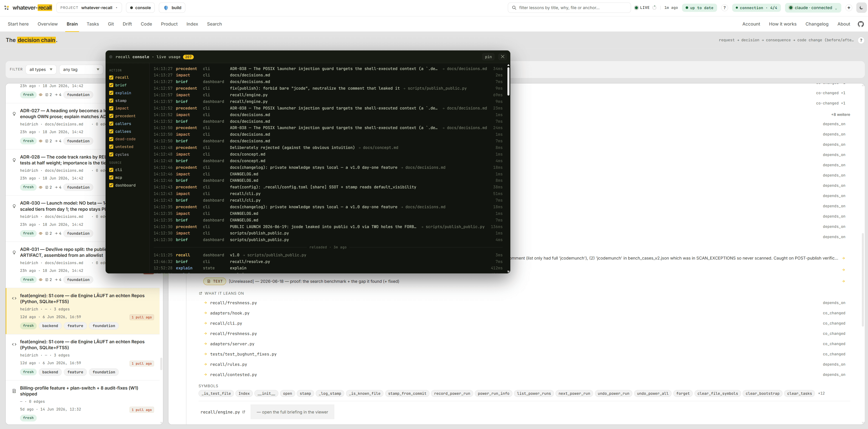
Task: Uncheck the dead-code checkbox
Action: tap(111, 139)
